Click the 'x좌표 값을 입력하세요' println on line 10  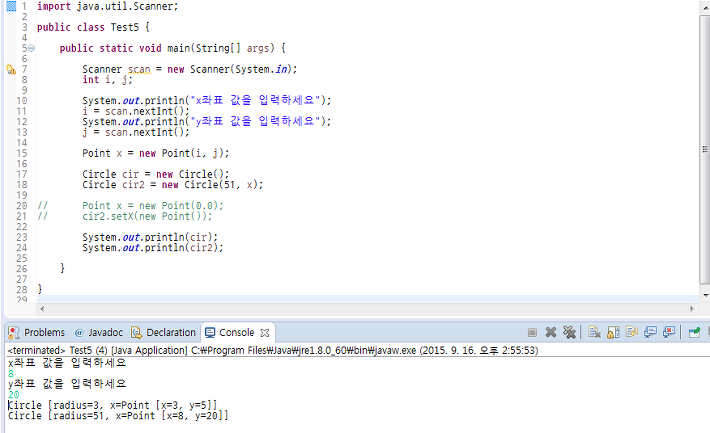(207, 101)
